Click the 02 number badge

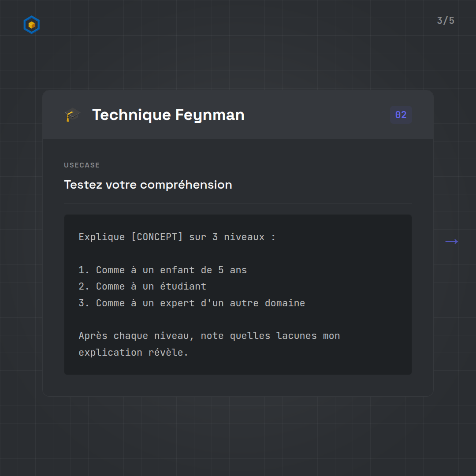point(401,115)
